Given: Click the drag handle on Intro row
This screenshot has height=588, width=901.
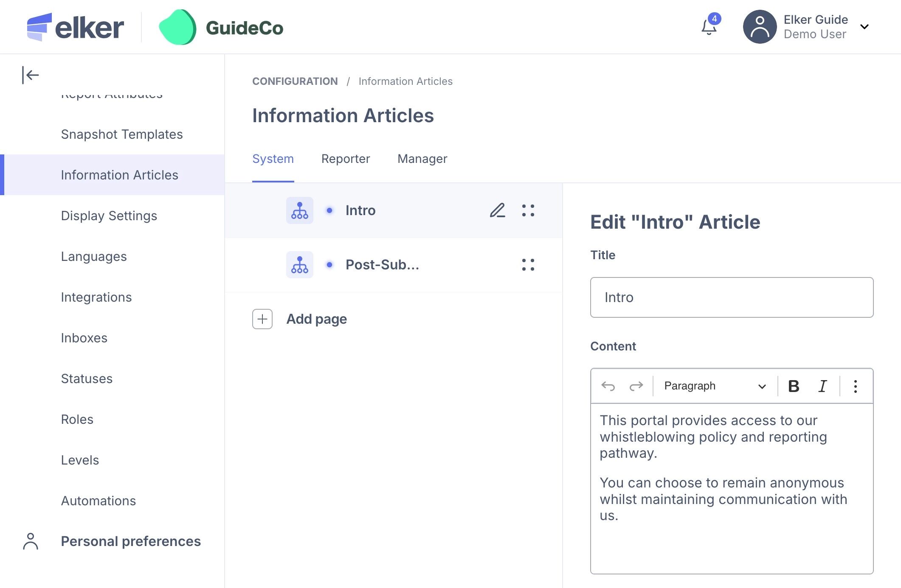Looking at the screenshot, I should pyautogui.click(x=528, y=210).
